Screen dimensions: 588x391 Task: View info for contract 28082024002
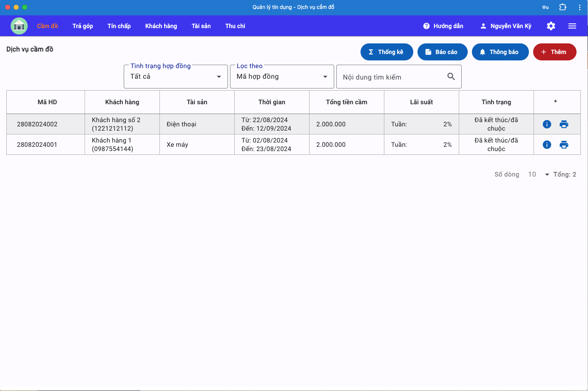pyautogui.click(x=547, y=124)
